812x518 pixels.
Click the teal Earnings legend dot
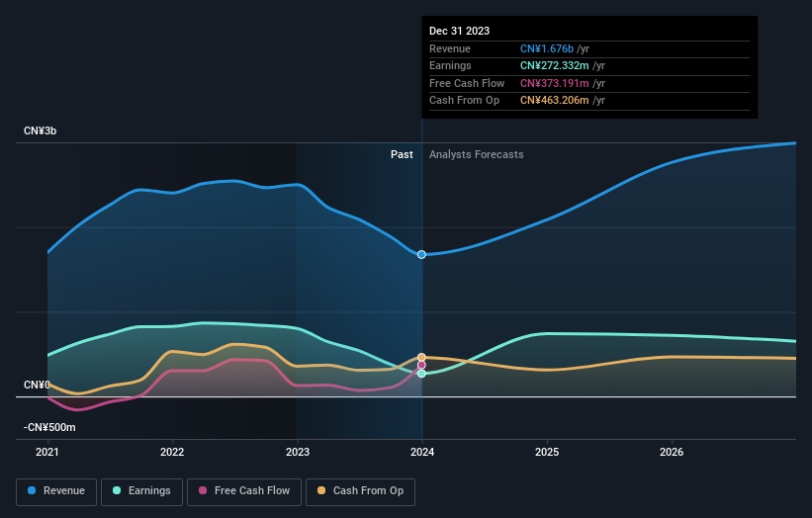click(117, 490)
